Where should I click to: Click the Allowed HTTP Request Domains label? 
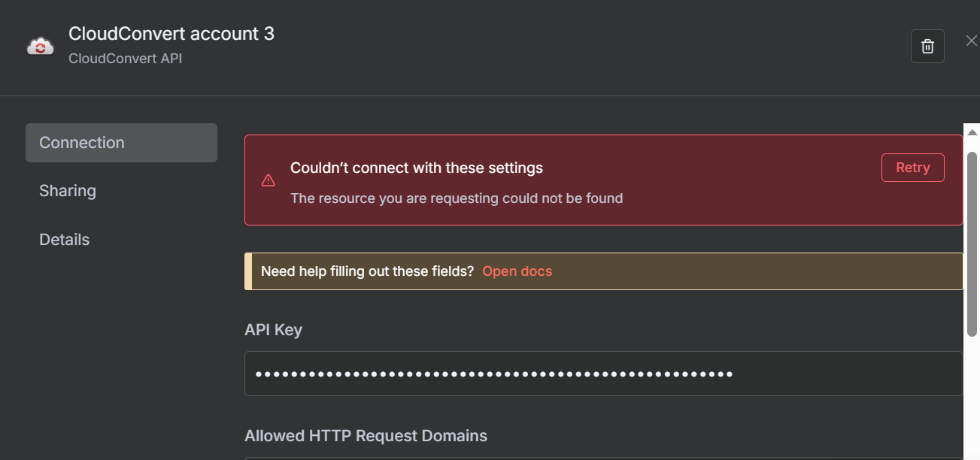(366, 436)
